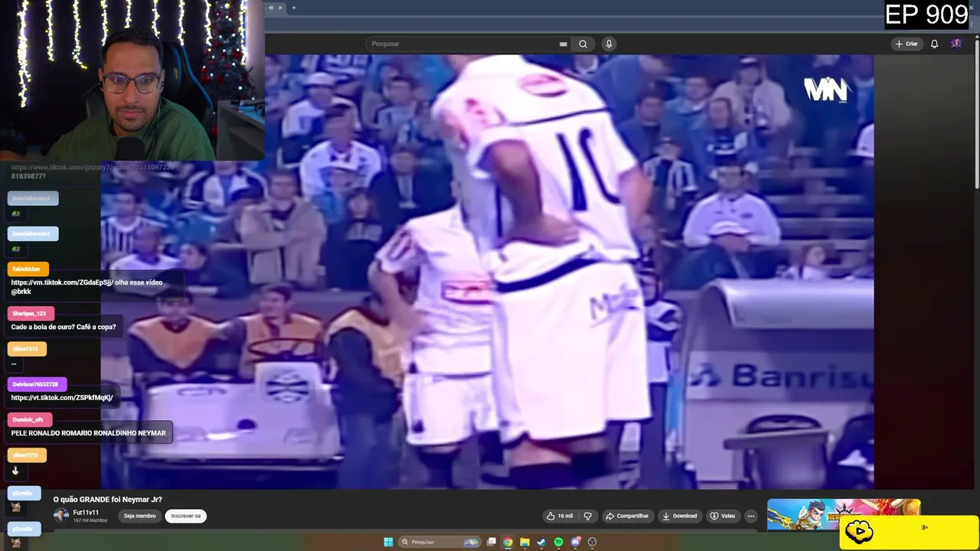
Task: Click the Valeu button
Action: tap(722, 516)
